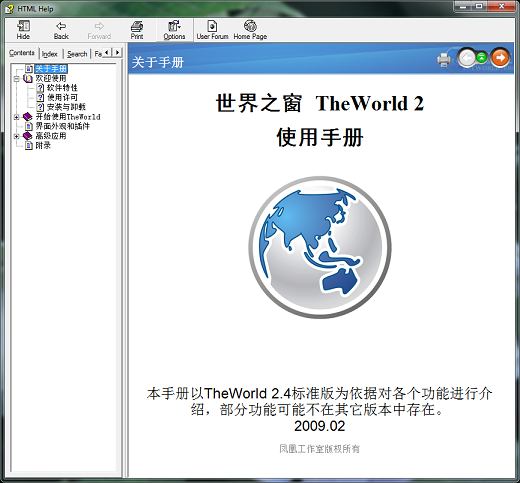The height and width of the screenshot is (483, 520).
Task: Close the HTML Help window
Action: pyautogui.click(x=502, y=6)
